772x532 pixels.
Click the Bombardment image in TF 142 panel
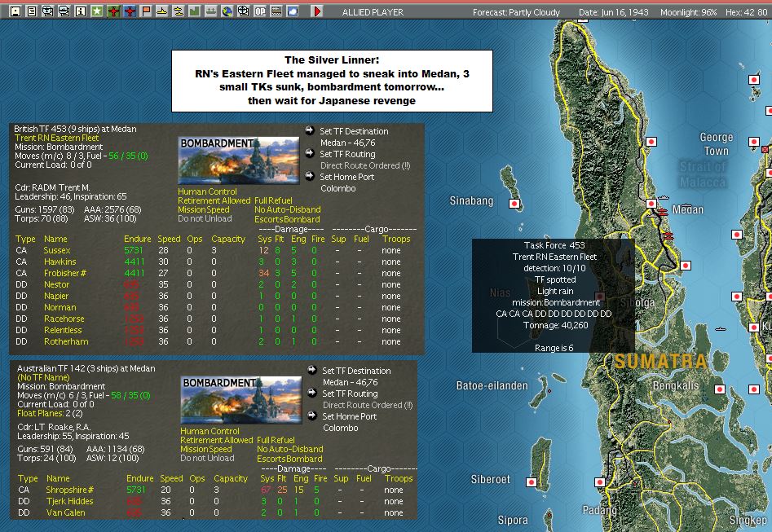[241, 400]
